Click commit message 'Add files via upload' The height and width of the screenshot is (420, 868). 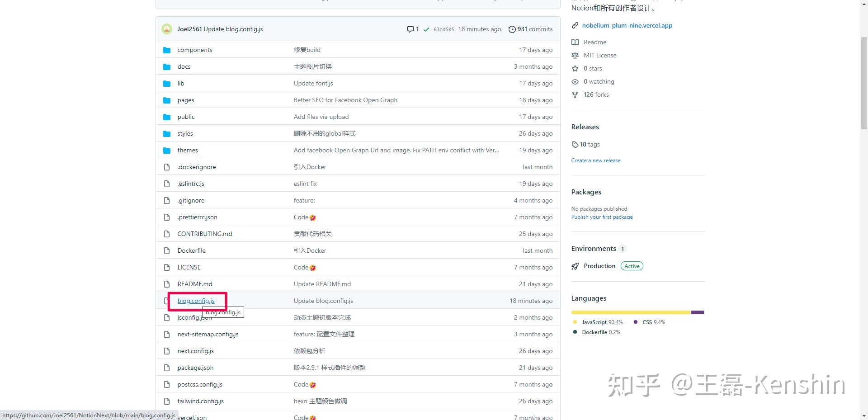pyautogui.click(x=321, y=117)
